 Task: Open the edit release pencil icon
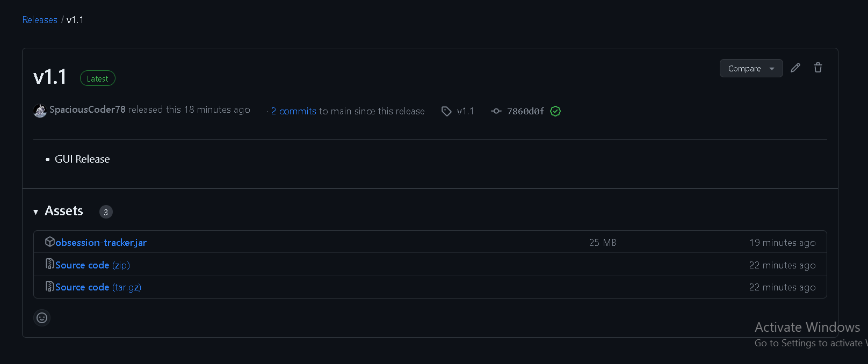point(795,68)
